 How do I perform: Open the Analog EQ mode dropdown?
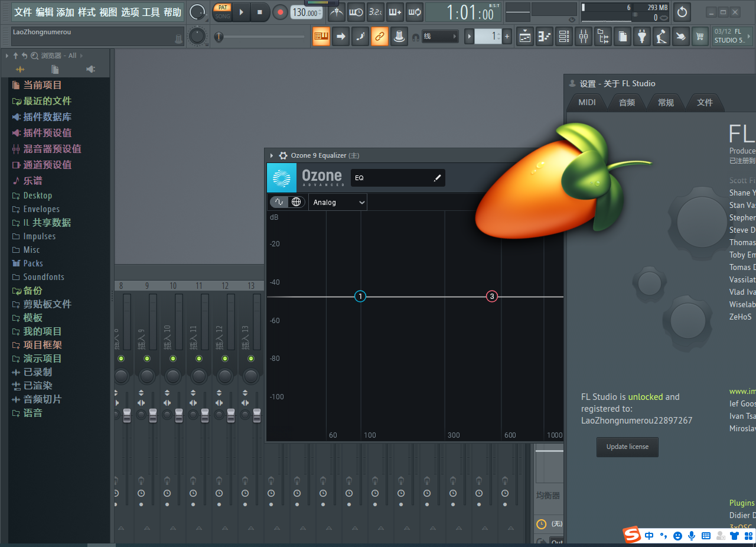[337, 202]
